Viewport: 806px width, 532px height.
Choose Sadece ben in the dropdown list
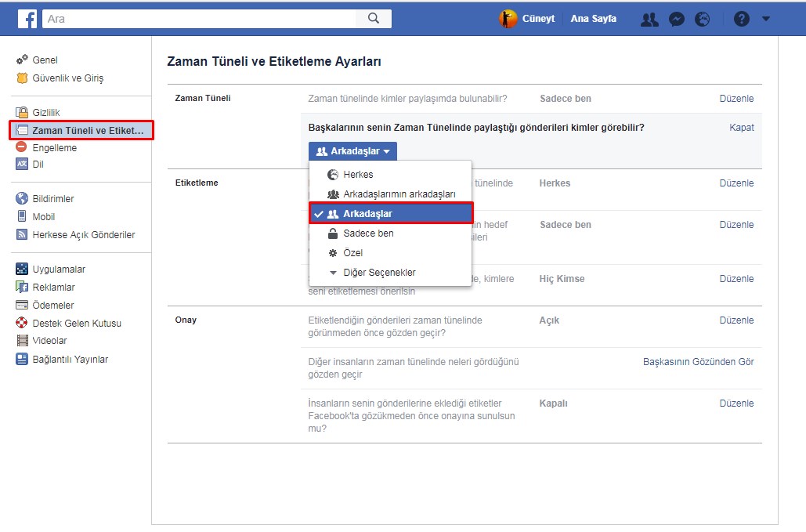click(368, 233)
